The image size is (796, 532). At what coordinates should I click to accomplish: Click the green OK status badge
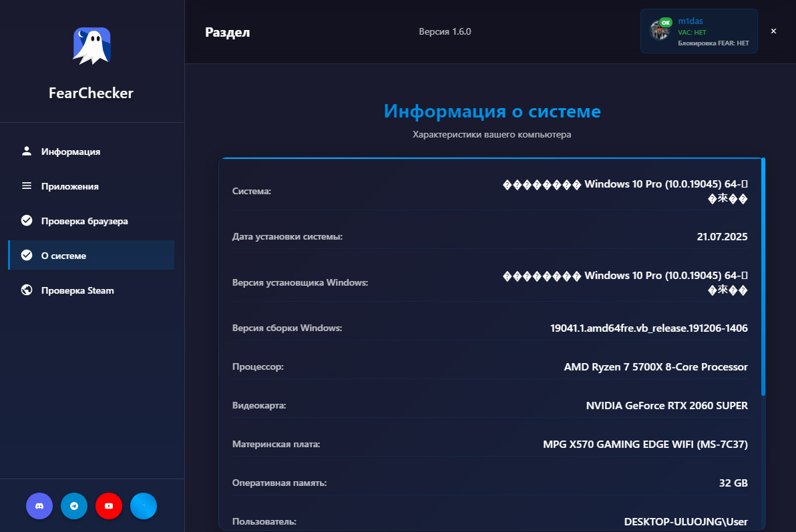tap(665, 22)
